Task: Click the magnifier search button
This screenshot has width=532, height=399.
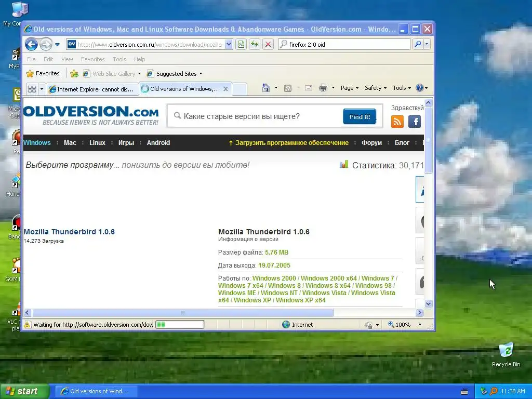Action: (x=418, y=44)
